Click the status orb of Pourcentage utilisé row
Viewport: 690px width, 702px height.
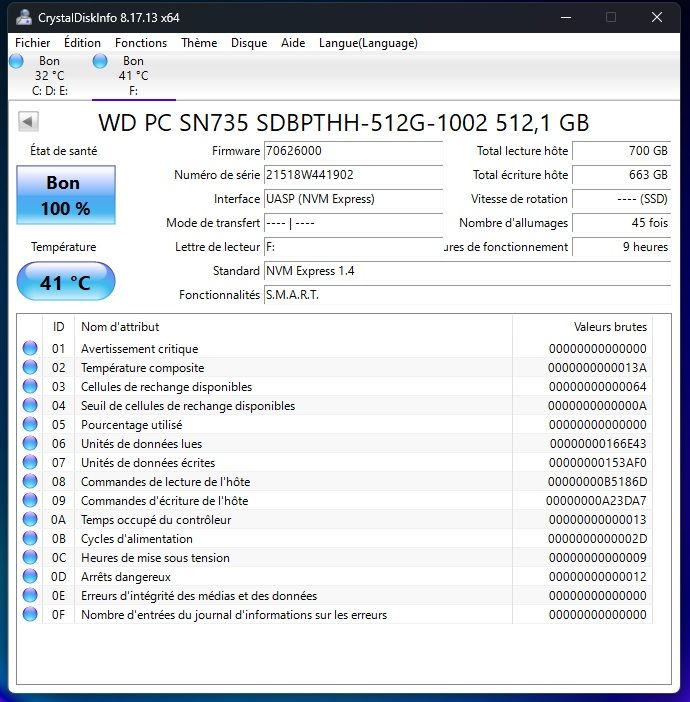pyautogui.click(x=30, y=424)
